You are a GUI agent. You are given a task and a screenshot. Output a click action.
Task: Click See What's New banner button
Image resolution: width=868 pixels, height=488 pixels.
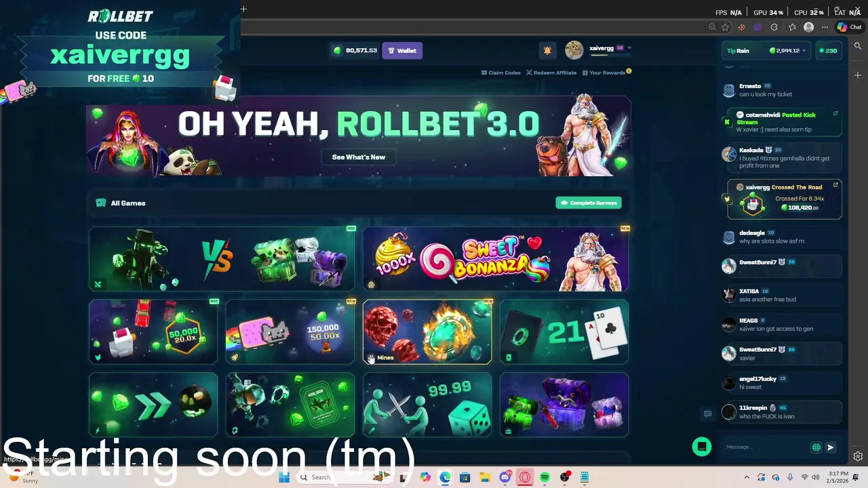click(x=359, y=157)
